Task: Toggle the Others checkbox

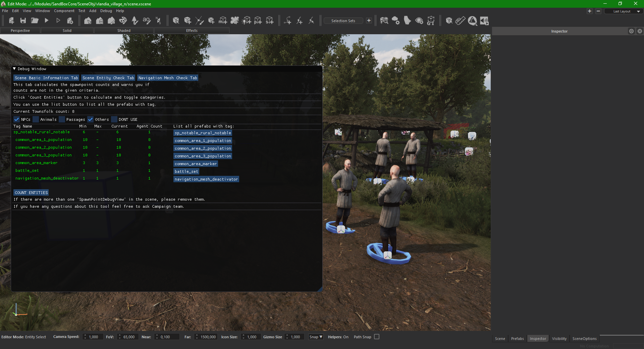Action: point(90,119)
